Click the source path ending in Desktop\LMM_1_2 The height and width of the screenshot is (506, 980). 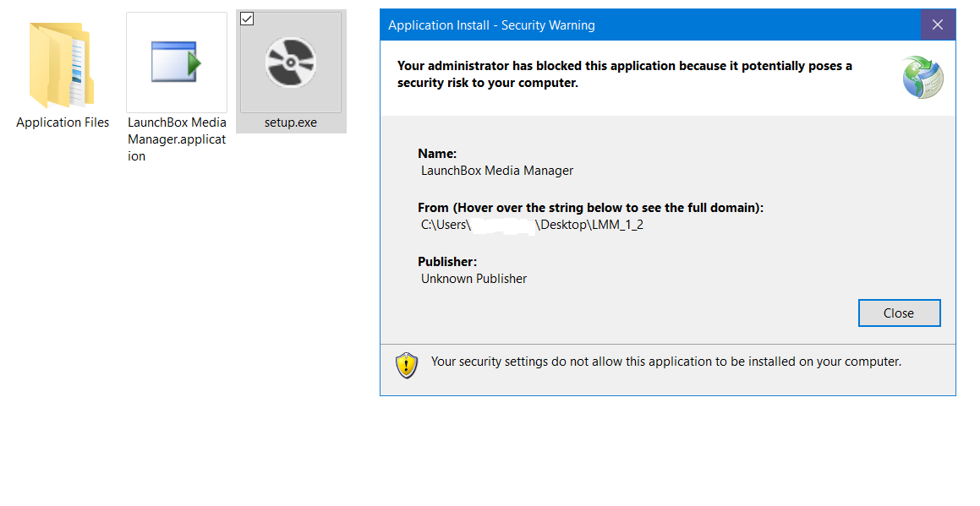tap(532, 225)
